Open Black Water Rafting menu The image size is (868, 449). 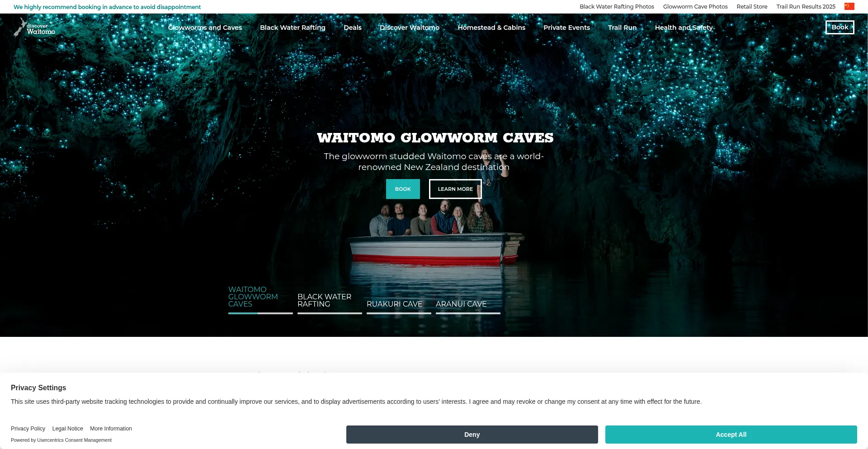[x=292, y=28]
